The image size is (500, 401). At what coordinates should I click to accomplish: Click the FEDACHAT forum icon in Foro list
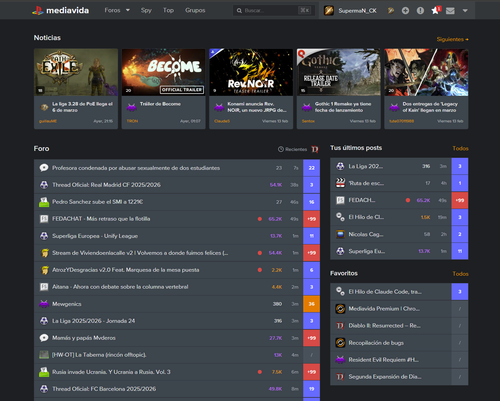(44, 219)
